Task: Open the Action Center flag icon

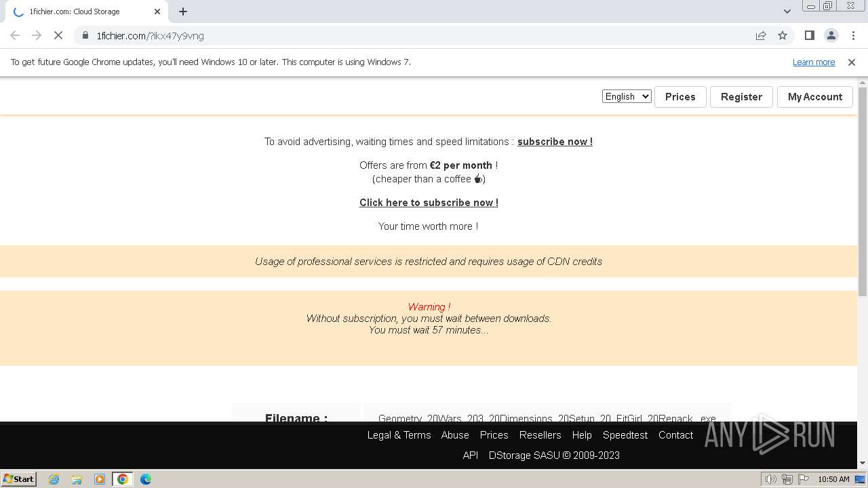Action: point(804,479)
